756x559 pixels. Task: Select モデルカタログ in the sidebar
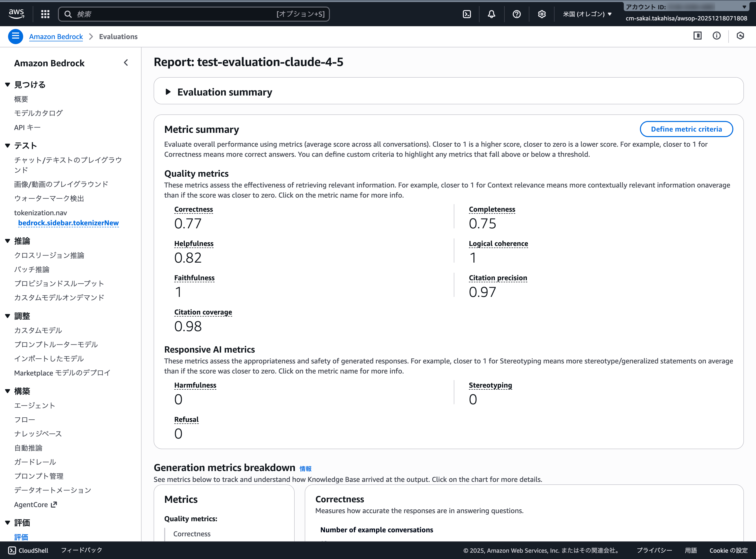[38, 113]
